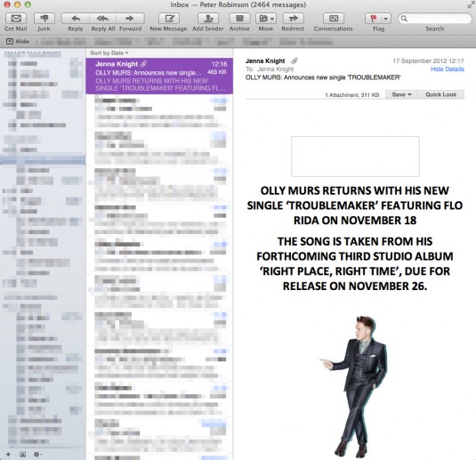Click Hide Details link
Screen dimensions: 476x460
pos(448,69)
